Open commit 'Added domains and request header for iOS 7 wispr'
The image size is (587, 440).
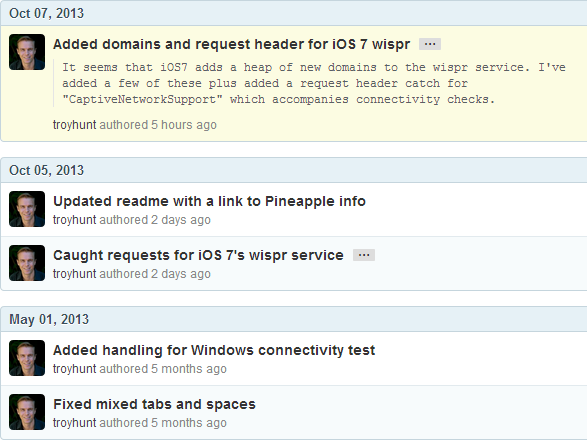pyautogui.click(x=231, y=44)
